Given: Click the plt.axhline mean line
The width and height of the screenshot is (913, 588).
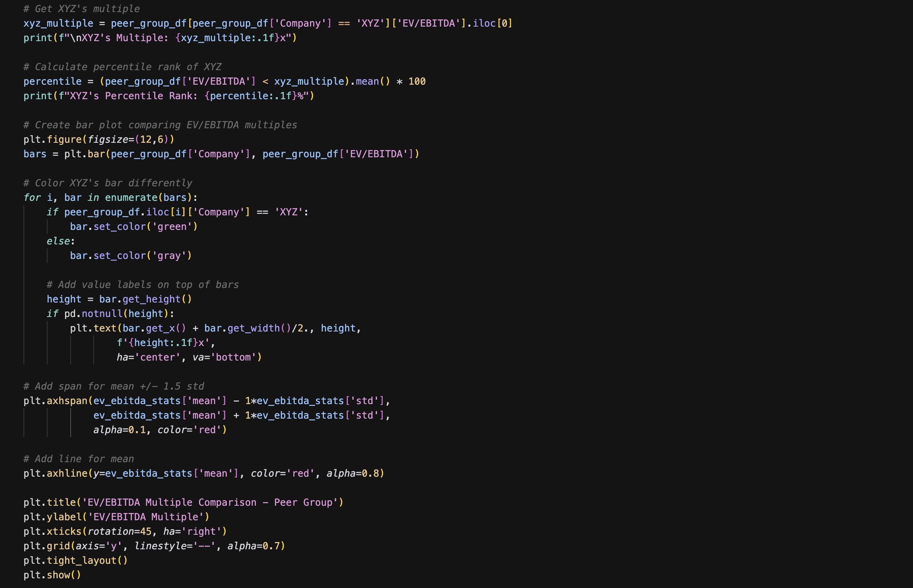Looking at the screenshot, I should [203, 473].
